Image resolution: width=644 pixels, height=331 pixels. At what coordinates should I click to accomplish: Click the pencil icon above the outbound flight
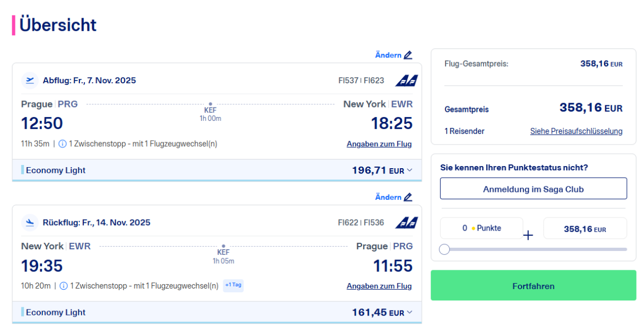click(x=408, y=55)
